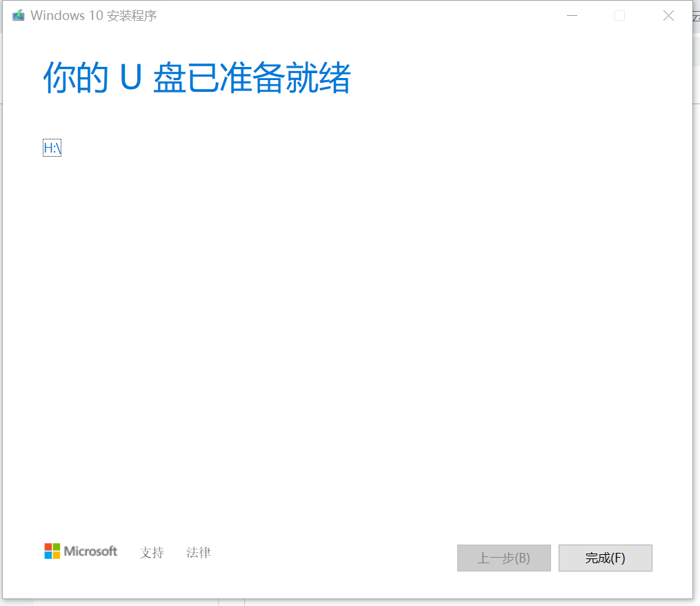Click the greyed 上一步(B) back button

[x=504, y=558]
